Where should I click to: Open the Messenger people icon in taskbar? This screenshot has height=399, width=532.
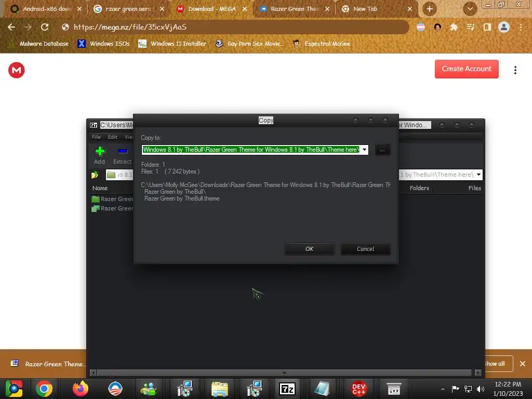pos(148,389)
